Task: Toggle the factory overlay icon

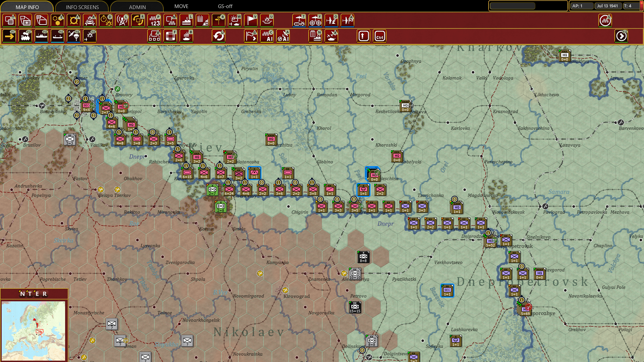Action: pos(187,20)
